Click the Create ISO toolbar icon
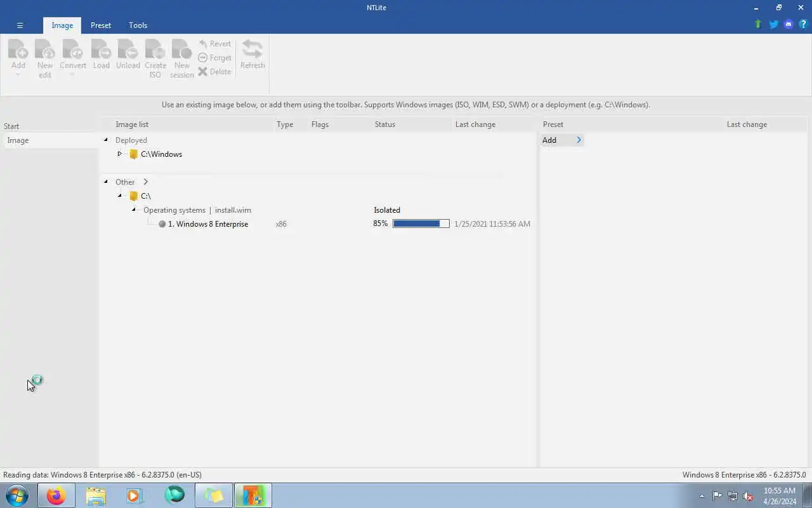 (155, 50)
